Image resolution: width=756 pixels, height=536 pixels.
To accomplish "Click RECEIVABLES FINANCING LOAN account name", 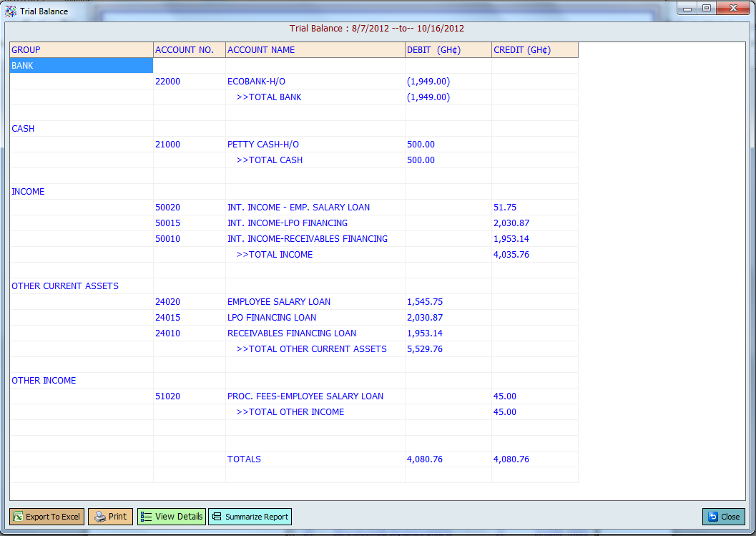I will [x=293, y=333].
